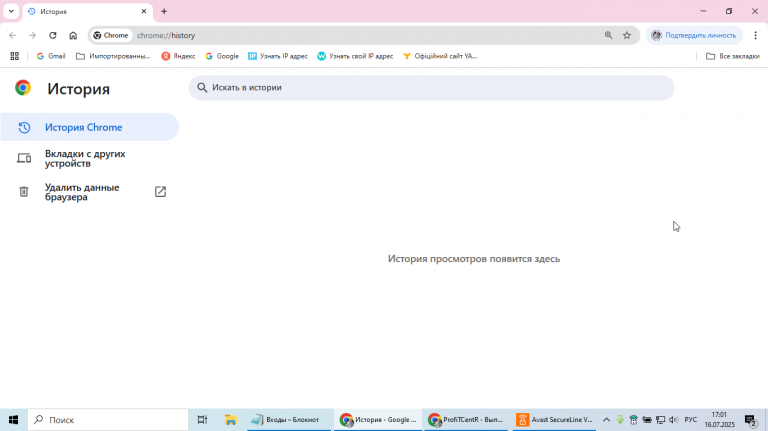The height and width of the screenshot is (431, 768).
Task: Click the taskbar Поиск search box
Action: point(108,420)
